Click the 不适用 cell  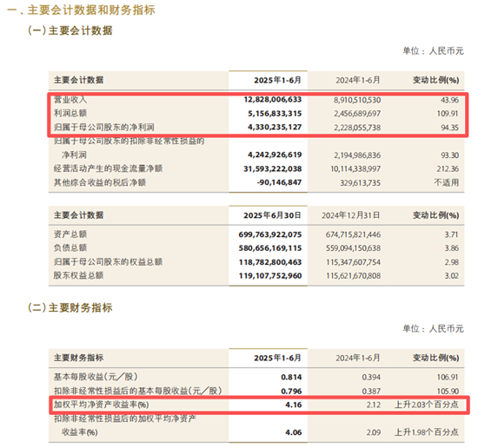click(447, 182)
